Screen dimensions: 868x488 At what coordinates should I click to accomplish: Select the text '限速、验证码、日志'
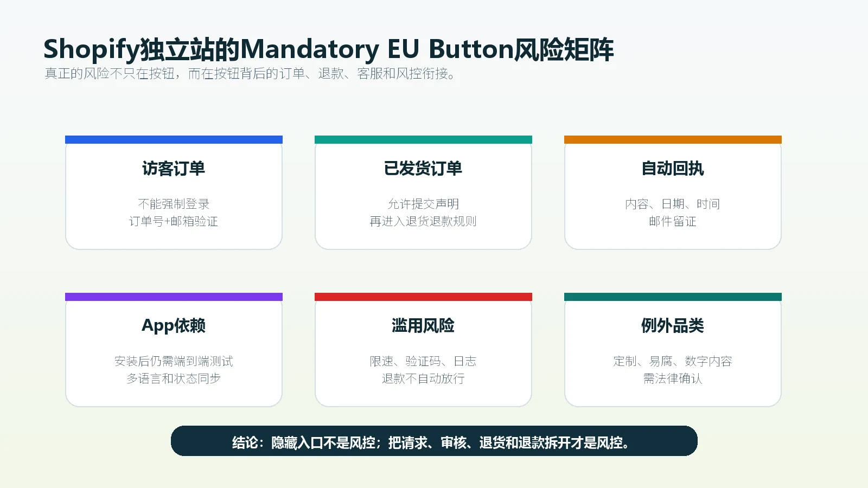tap(423, 361)
